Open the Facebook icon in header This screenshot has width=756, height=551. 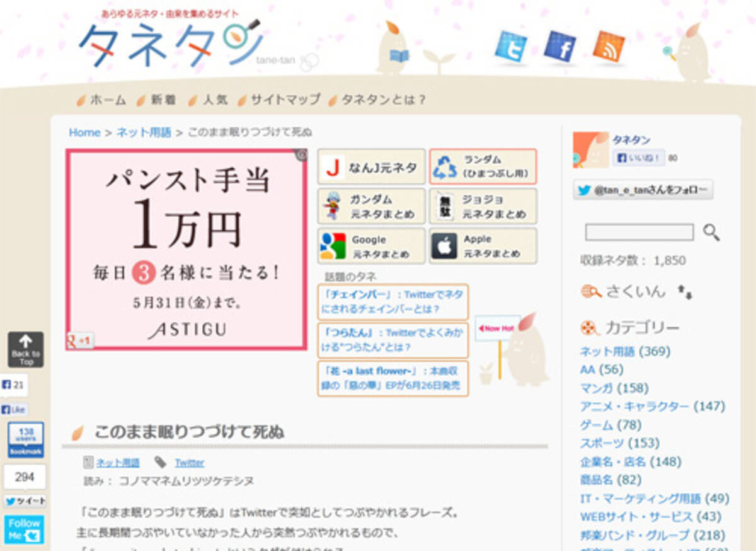(560, 47)
